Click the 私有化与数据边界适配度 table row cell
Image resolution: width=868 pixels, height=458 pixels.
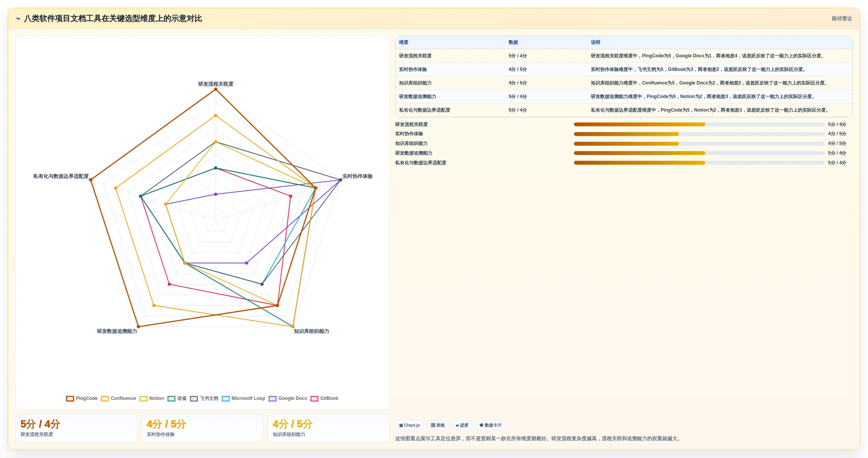pos(425,110)
